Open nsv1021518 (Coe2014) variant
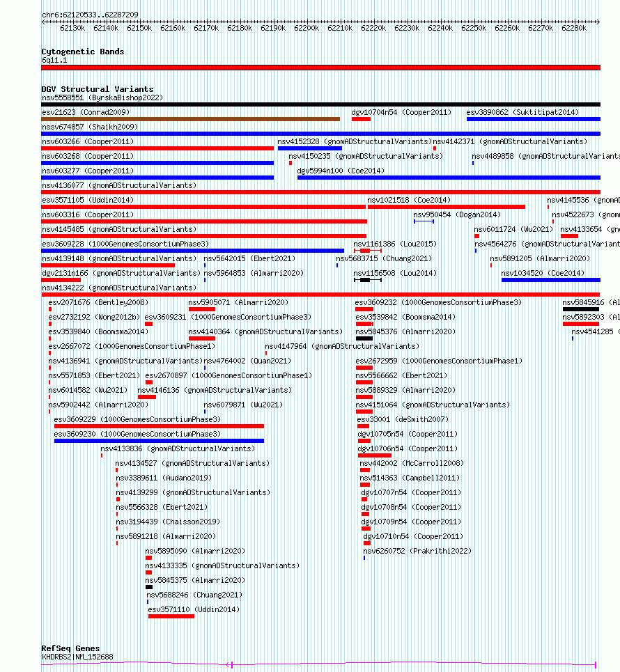The width and height of the screenshot is (620, 672). (x=409, y=200)
